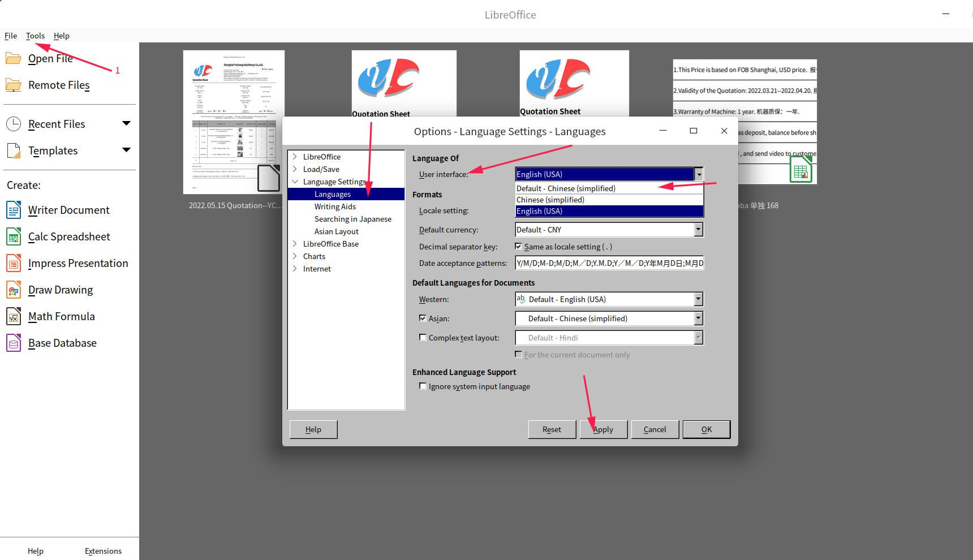This screenshot has width=973, height=560.
Task: Click the Reset button
Action: click(552, 429)
